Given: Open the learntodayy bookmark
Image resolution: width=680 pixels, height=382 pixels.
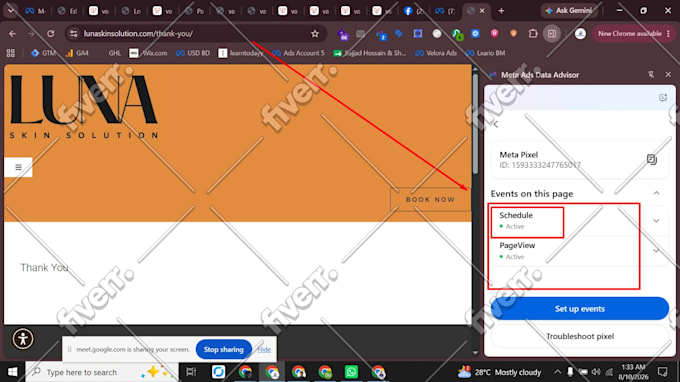Looking at the screenshot, I should point(241,53).
